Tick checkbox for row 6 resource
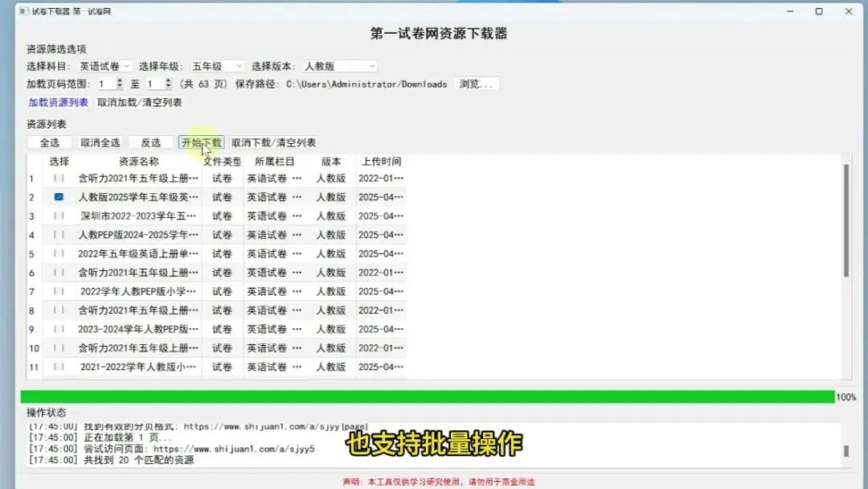Image resolution: width=868 pixels, height=489 pixels. pos(59,273)
